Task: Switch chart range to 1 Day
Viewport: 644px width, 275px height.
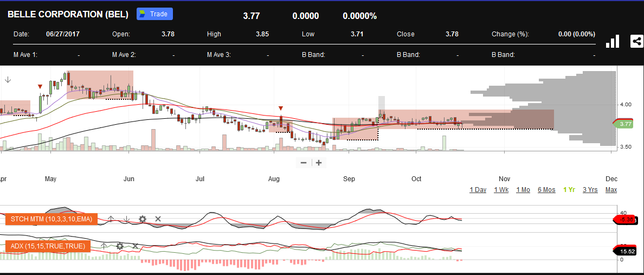Action: coord(478,189)
